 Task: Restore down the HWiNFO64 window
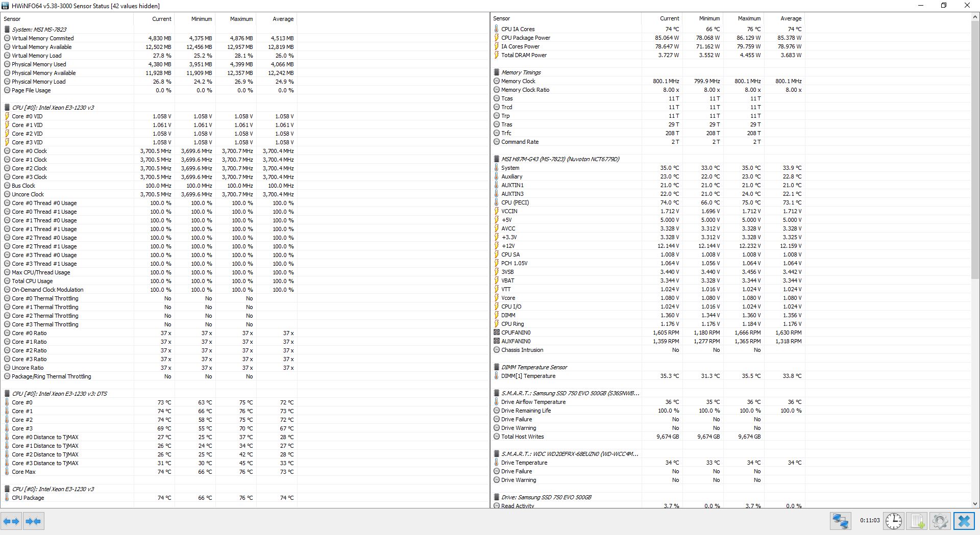tap(944, 6)
